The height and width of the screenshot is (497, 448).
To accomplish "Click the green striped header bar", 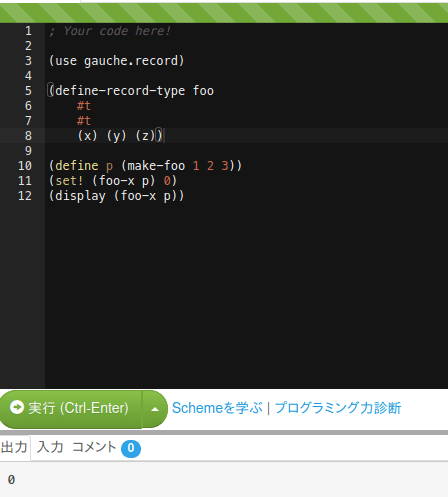I will 224,13.
